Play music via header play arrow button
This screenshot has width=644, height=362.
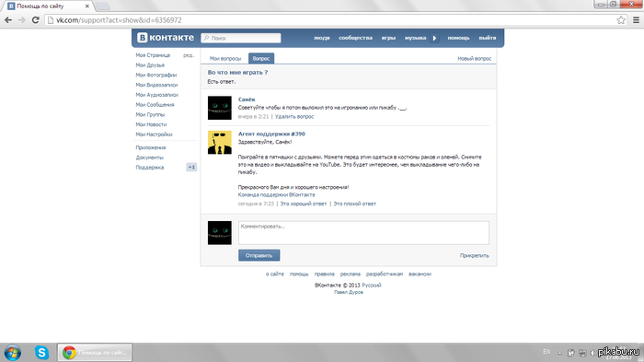pyautogui.click(x=434, y=38)
